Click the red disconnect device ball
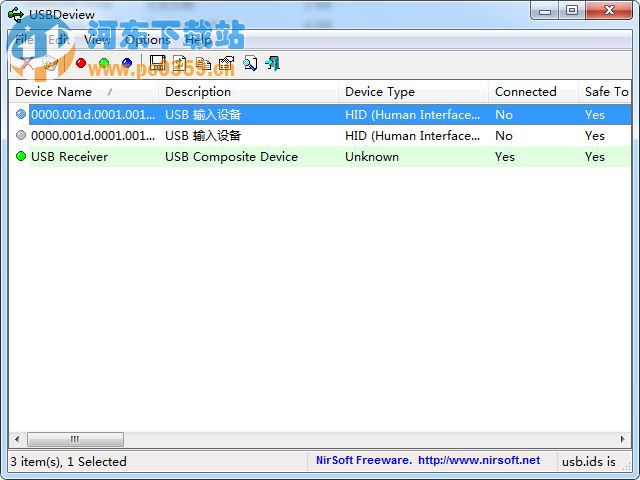Screen dimensions: 640x480 [81, 63]
